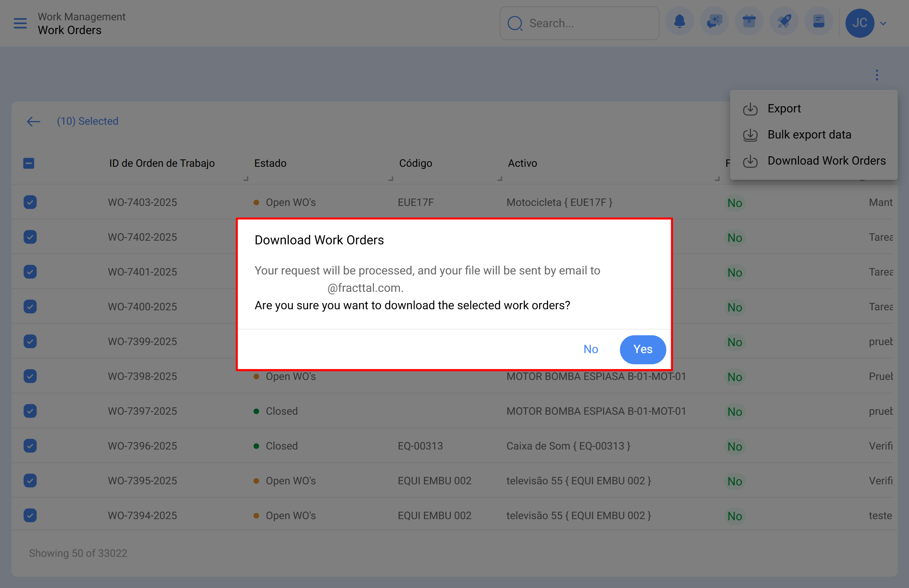909x588 pixels.
Task: Click code EQ-00313 cell
Action: (x=420, y=446)
